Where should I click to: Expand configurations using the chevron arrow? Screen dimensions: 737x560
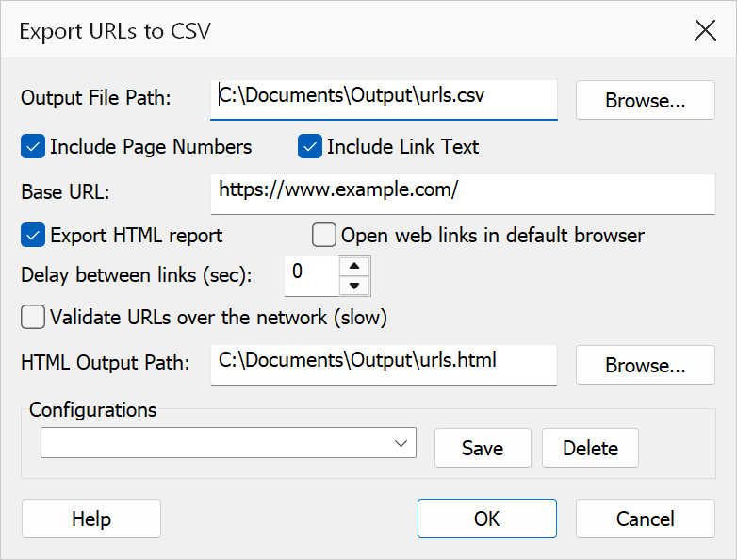[401, 443]
